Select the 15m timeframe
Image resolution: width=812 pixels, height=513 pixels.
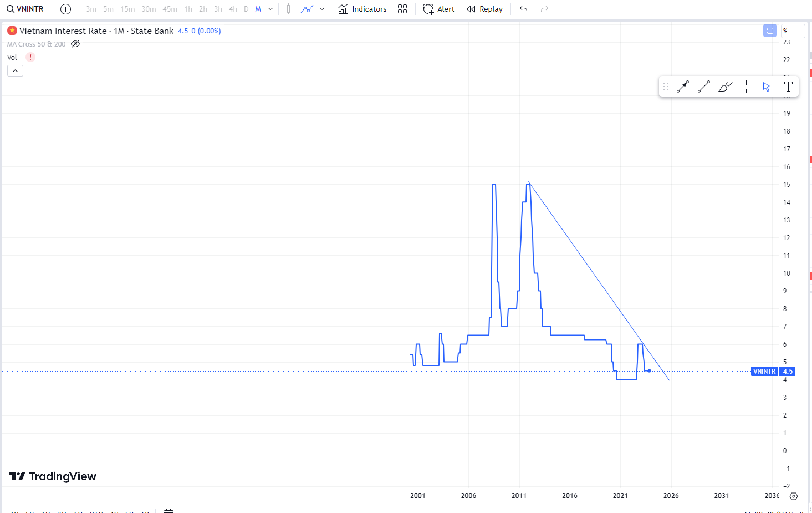(x=127, y=9)
